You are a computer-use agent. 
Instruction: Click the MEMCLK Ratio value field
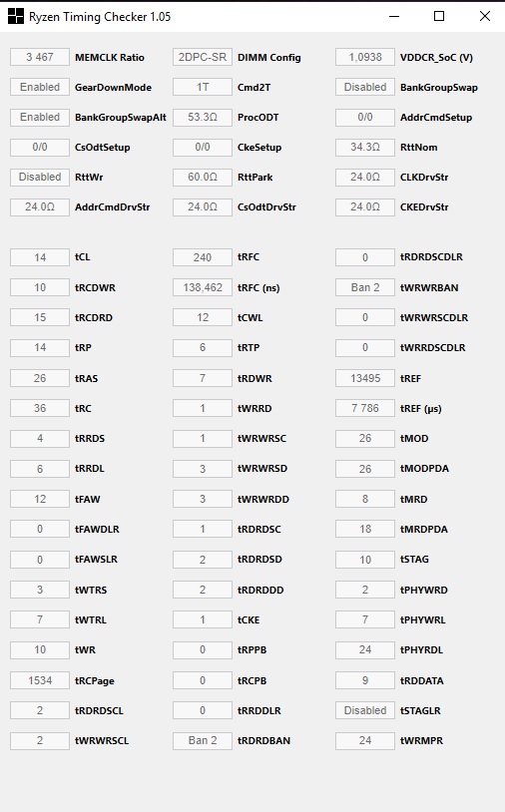pyautogui.click(x=40, y=57)
